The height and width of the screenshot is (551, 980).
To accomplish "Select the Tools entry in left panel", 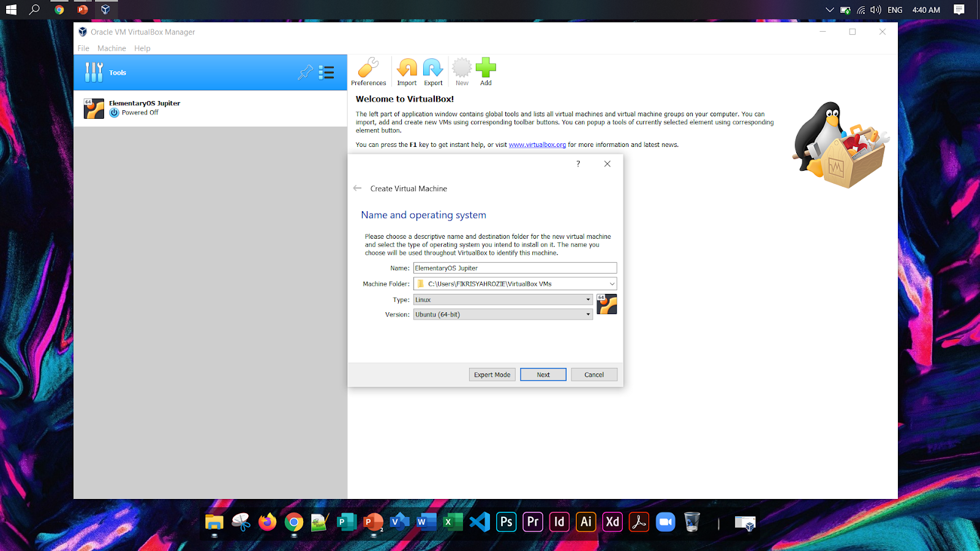I will point(210,73).
